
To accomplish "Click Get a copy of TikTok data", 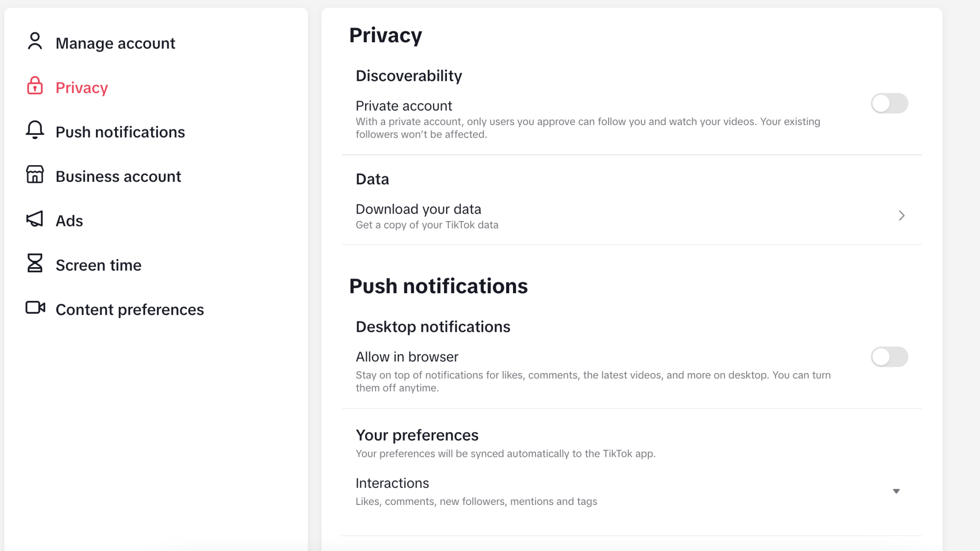I will tap(427, 225).
